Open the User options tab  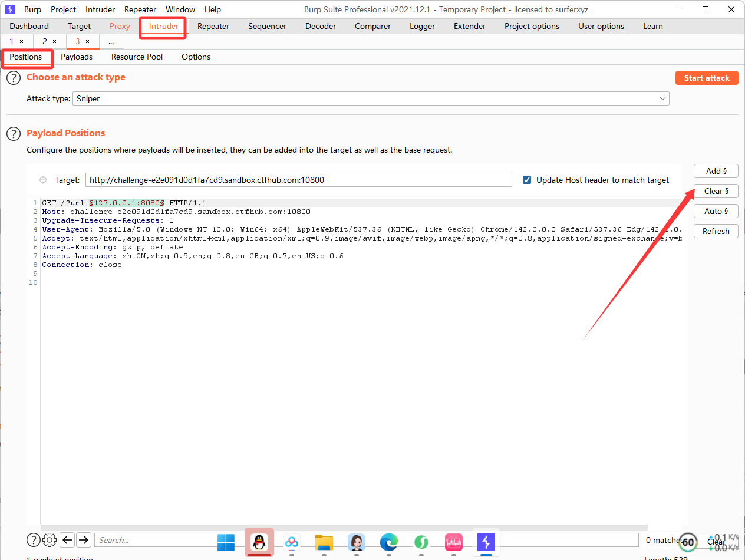(x=601, y=26)
